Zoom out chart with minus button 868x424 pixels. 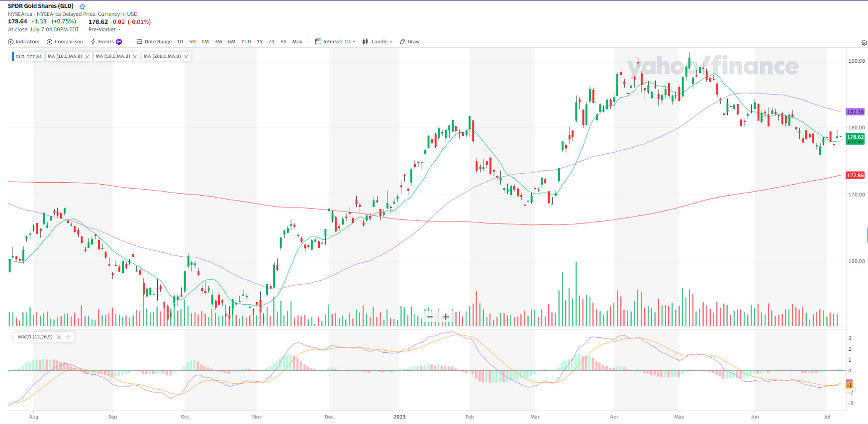430,317
